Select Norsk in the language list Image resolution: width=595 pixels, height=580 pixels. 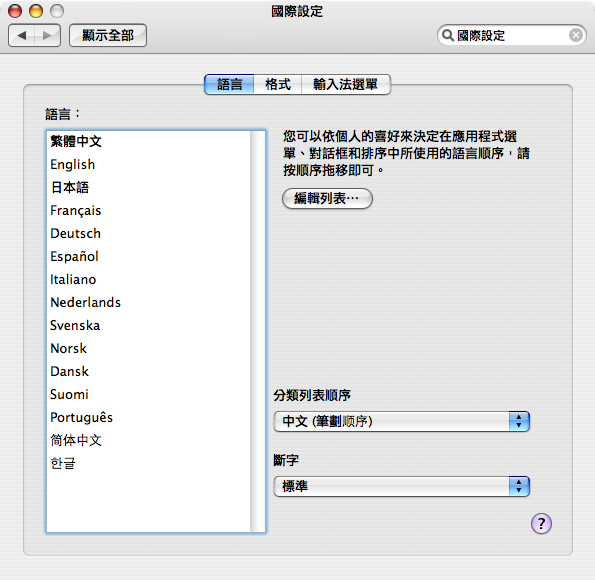(x=148, y=348)
